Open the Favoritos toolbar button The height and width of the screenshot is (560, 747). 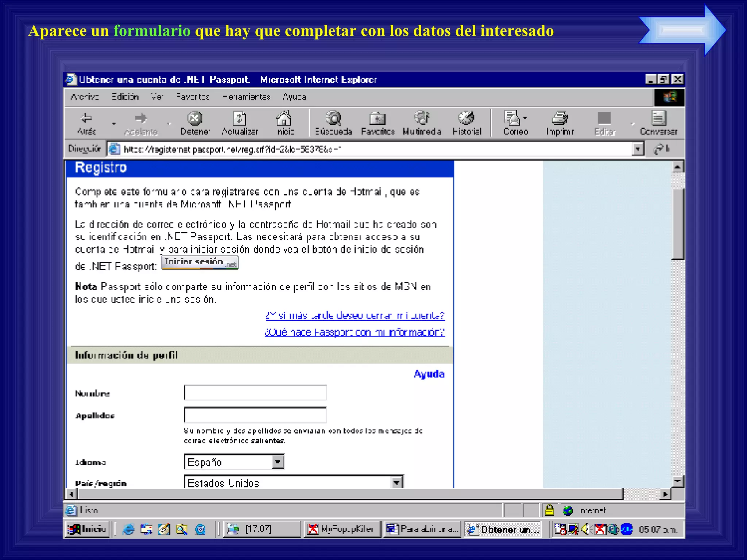pos(378,123)
